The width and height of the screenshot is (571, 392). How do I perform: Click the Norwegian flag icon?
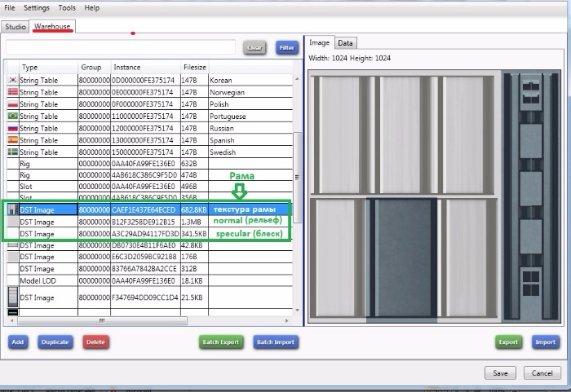[12, 93]
